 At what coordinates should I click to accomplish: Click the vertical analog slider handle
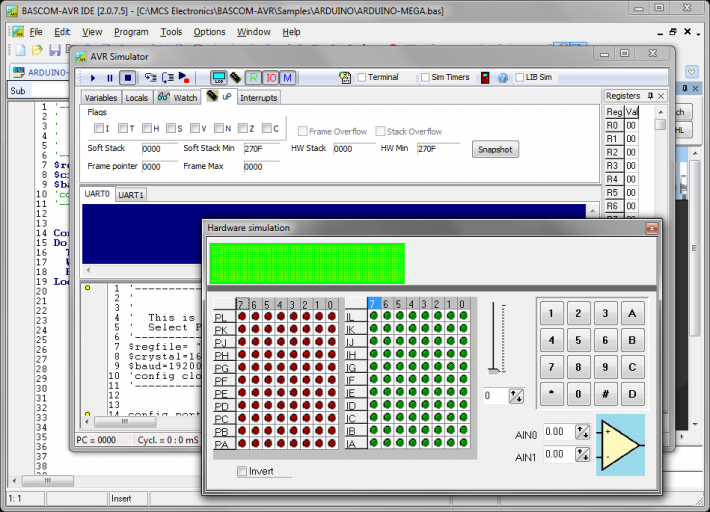(494, 371)
